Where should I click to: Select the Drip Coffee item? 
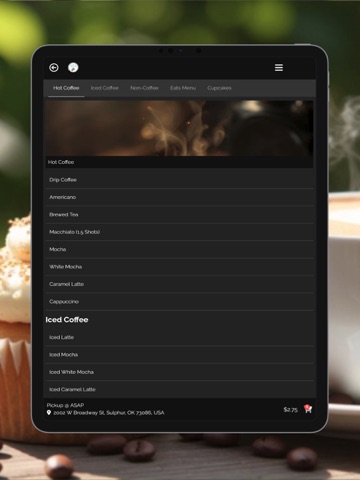[179, 180]
